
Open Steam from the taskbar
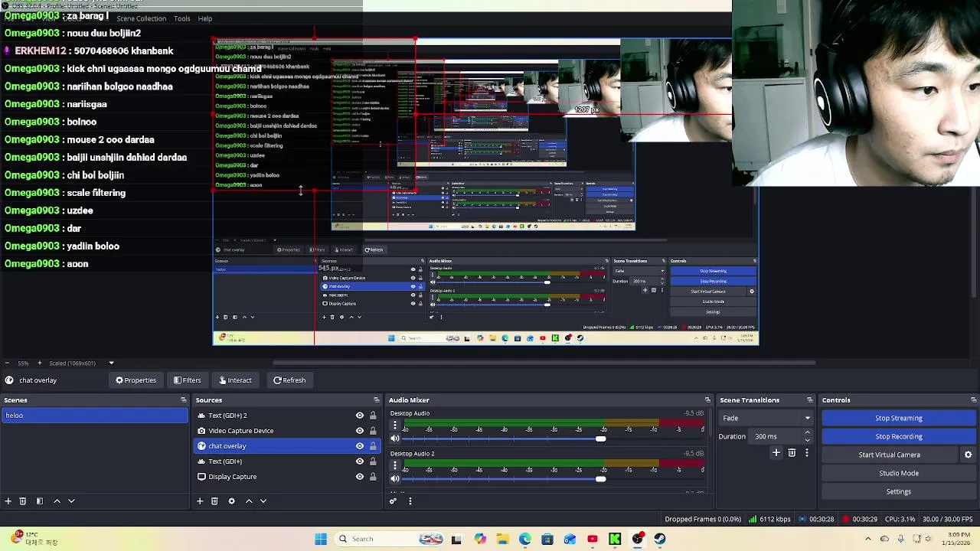660,539
